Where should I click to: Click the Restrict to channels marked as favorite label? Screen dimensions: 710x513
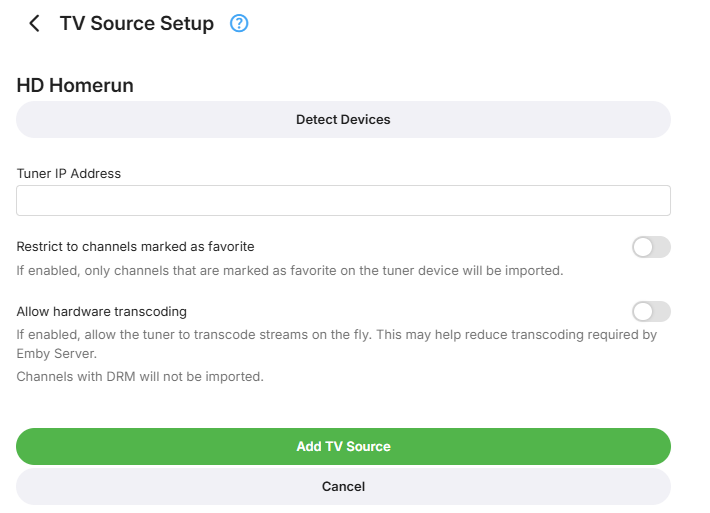(x=135, y=246)
